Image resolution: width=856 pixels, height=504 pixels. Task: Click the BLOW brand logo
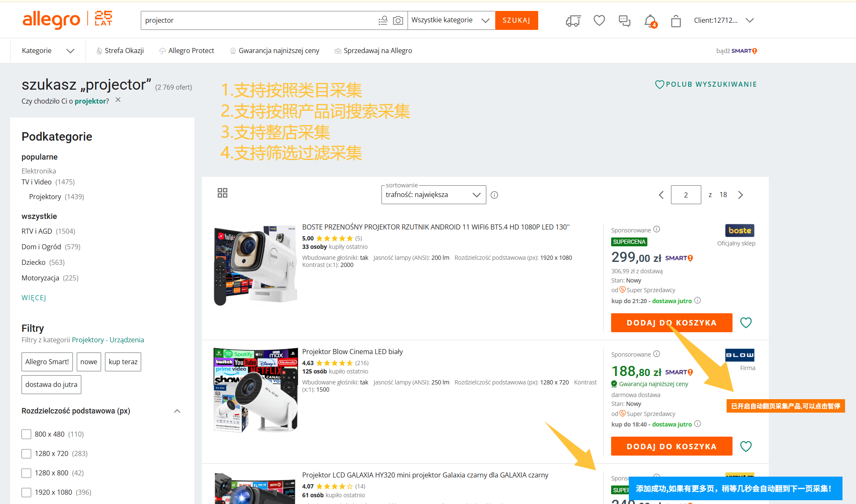(740, 355)
